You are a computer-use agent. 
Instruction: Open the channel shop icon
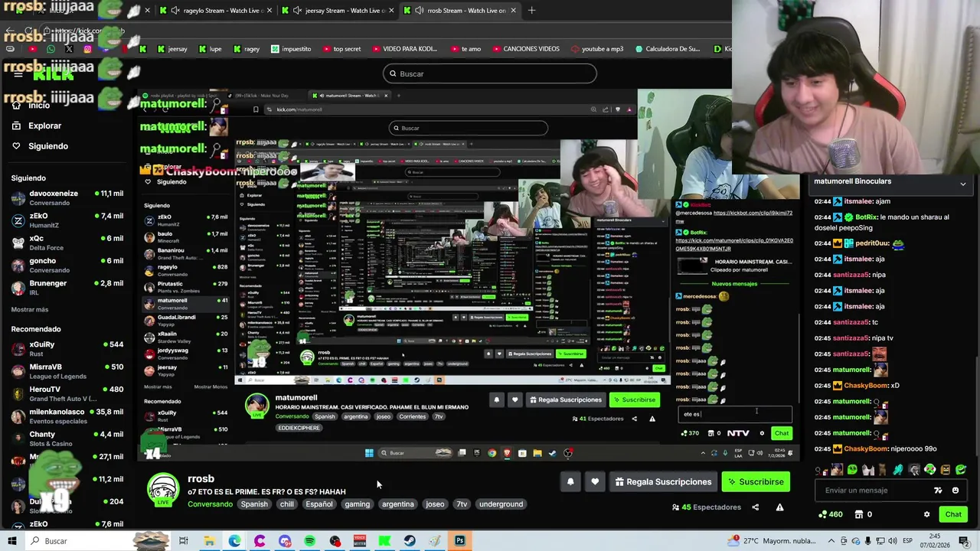[x=859, y=514]
